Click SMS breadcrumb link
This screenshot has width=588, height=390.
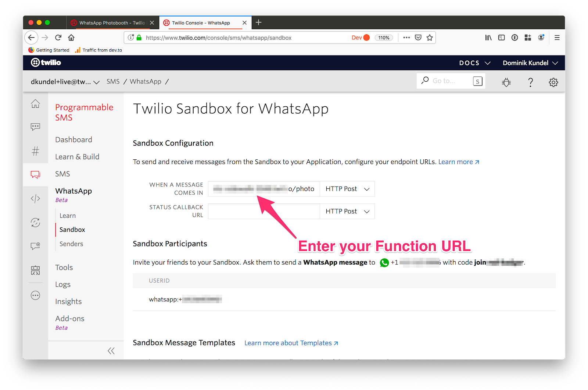pyautogui.click(x=113, y=81)
